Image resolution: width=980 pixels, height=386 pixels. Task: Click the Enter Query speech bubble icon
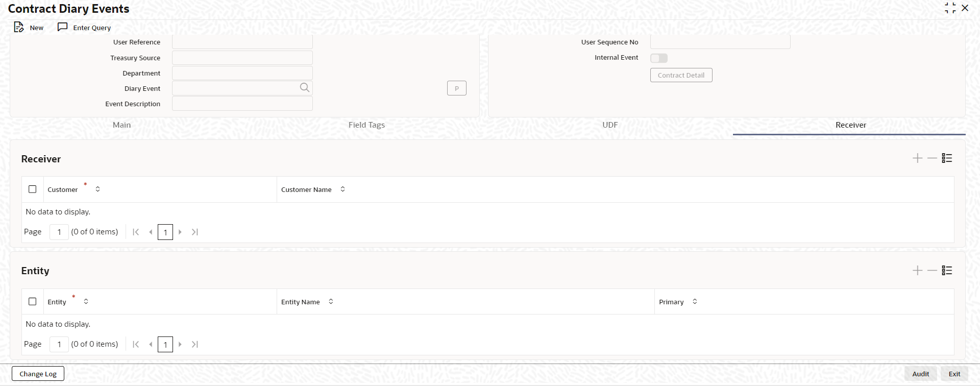coord(63,27)
